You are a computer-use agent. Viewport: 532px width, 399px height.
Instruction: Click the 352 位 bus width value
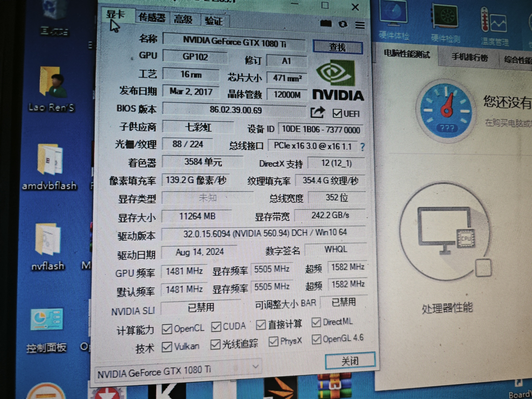[x=337, y=198]
